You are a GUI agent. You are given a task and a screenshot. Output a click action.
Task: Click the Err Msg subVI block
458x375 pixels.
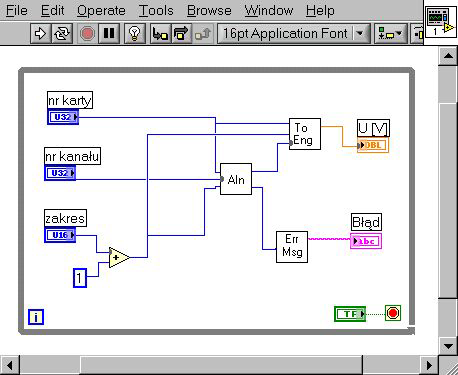click(292, 247)
